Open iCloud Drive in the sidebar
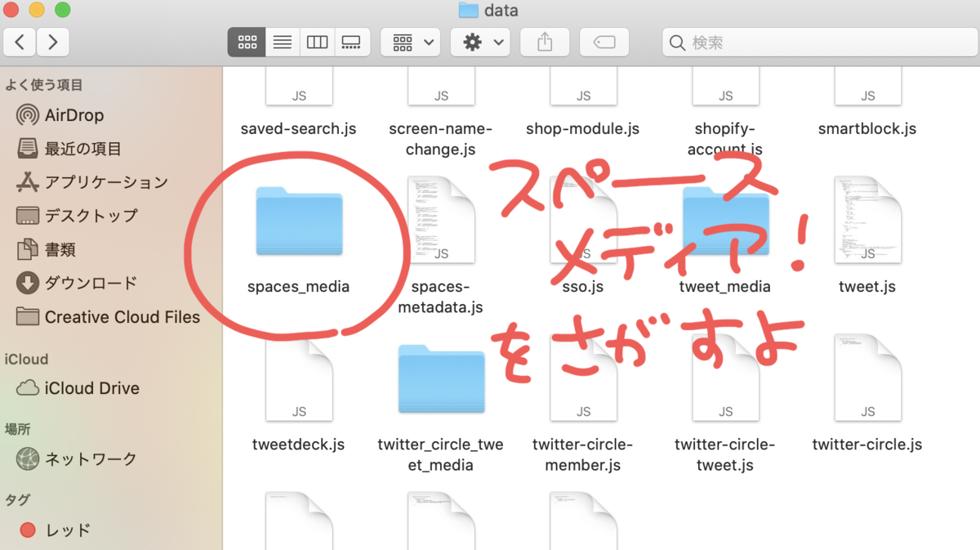The height and width of the screenshot is (550, 980). (78, 388)
